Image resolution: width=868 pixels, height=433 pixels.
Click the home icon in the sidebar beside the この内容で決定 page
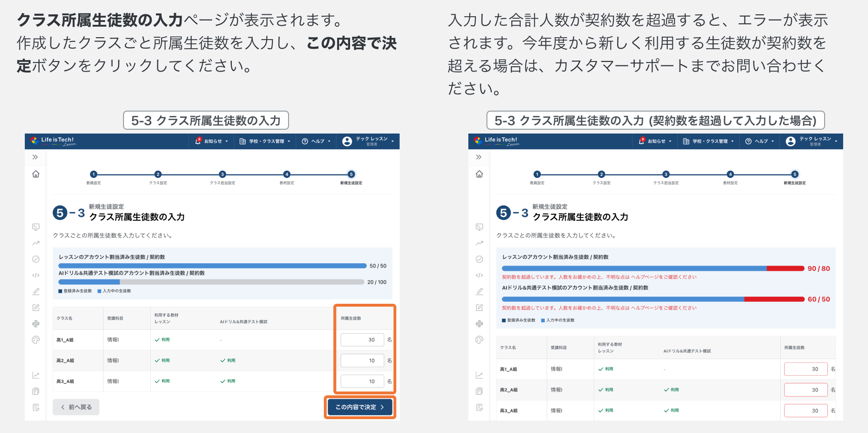(x=36, y=174)
